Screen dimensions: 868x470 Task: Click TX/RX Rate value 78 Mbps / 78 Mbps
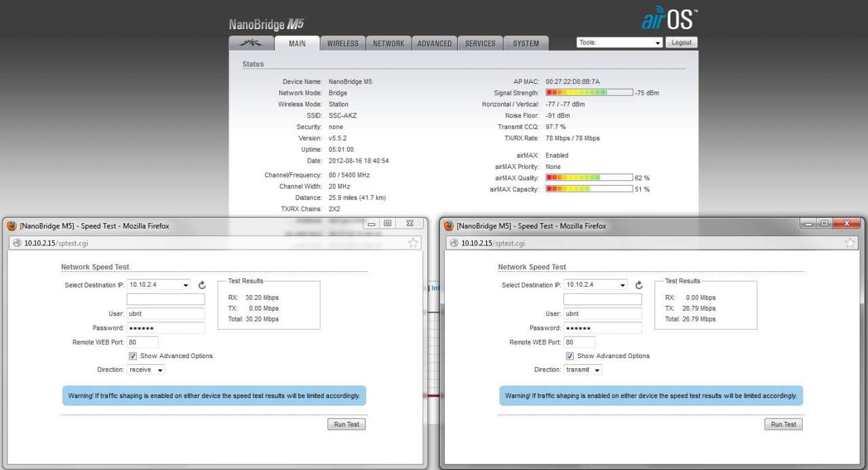[573, 138]
